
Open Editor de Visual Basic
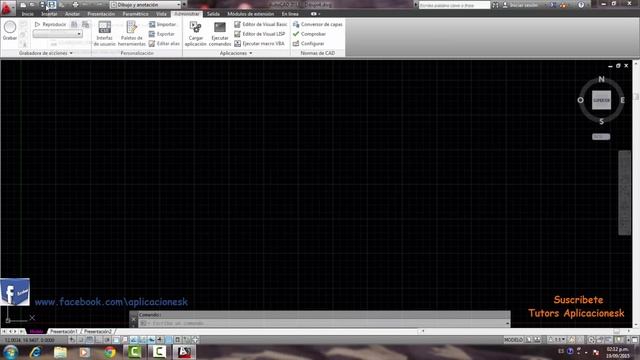point(260,24)
